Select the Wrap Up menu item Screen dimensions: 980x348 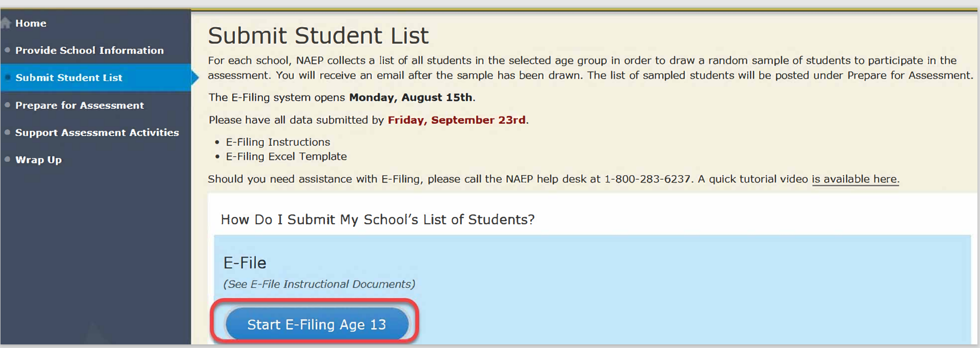(38, 160)
